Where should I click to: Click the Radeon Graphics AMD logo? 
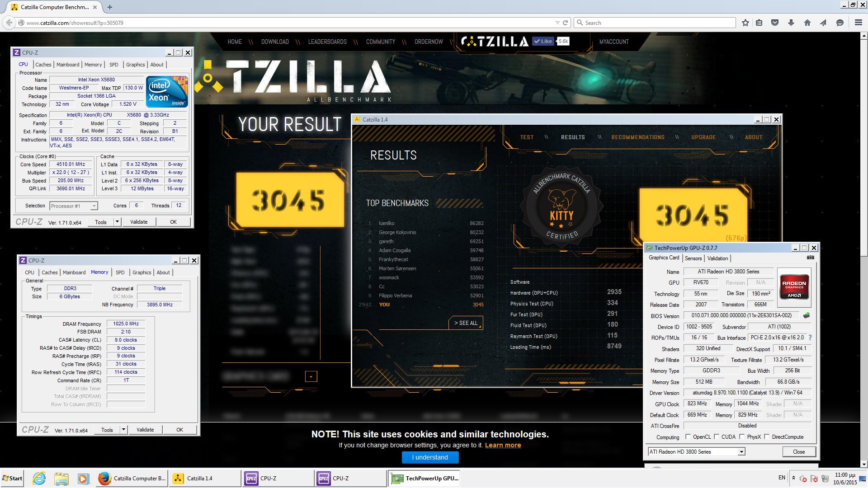[794, 288]
